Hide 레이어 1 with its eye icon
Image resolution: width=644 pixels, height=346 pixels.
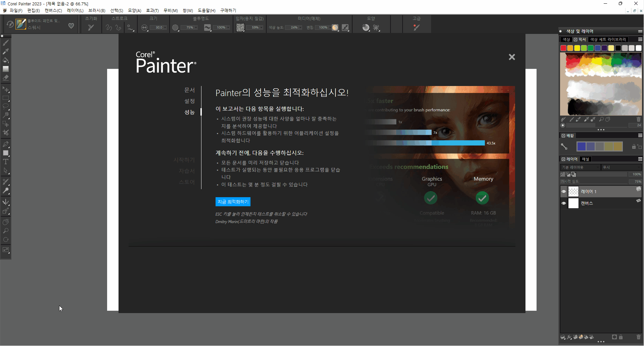point(564,191)
